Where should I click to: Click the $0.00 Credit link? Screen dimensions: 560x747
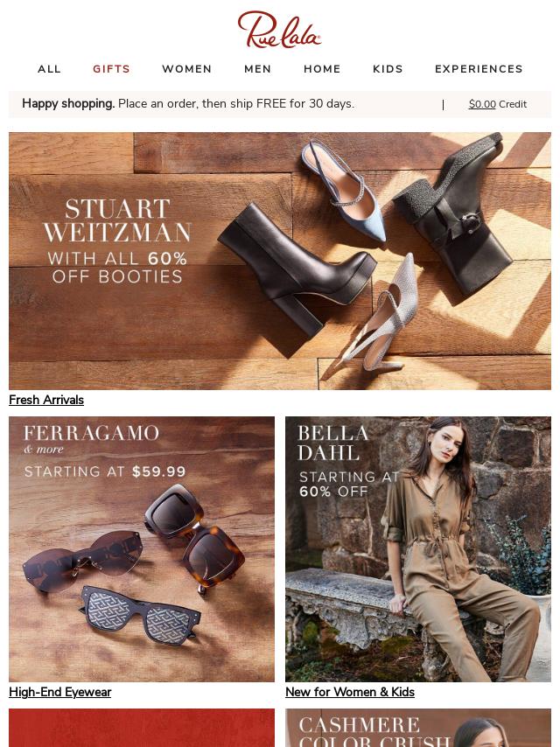pyautogui.click(x=498, y=104)
